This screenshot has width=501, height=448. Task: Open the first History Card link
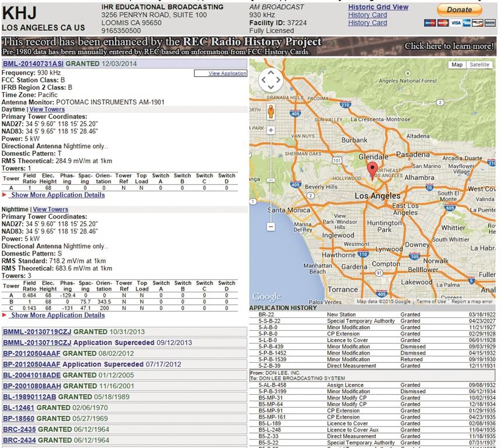point(367,15)
